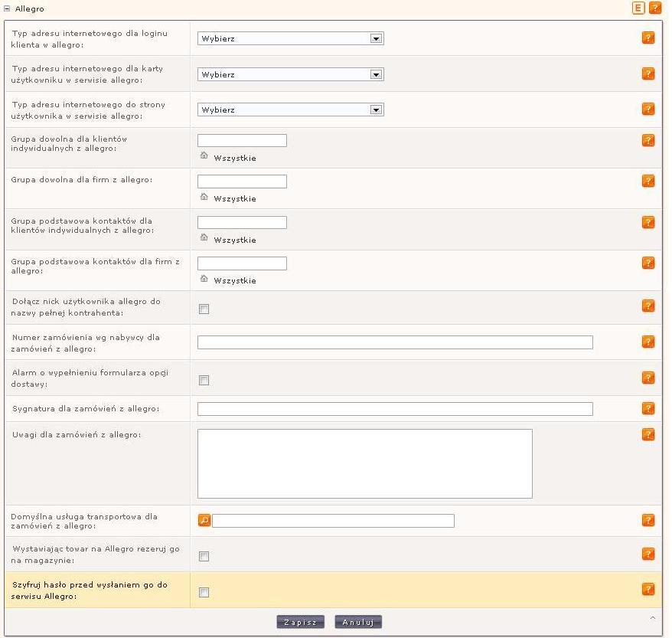Open user page address type dropdown

tap(291, 110)
